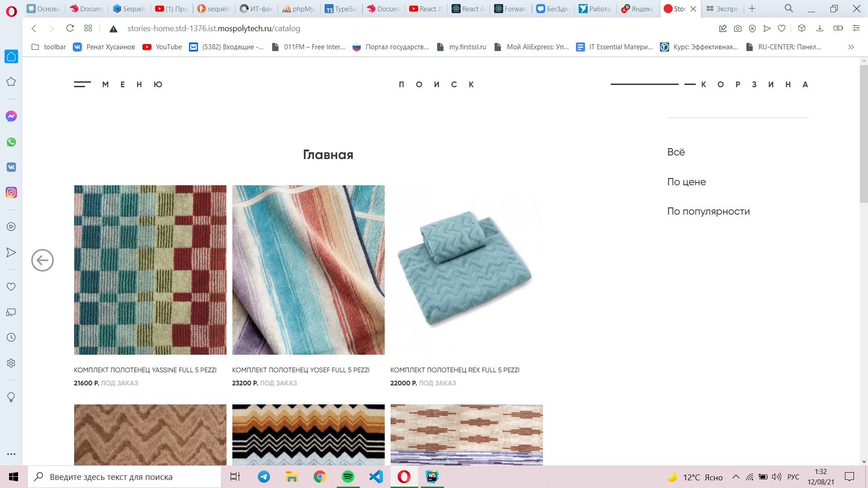The height and width of the screenshot is (488, 868).
Task: Click the left arrow carousel button
Action: tap(42, 260)
